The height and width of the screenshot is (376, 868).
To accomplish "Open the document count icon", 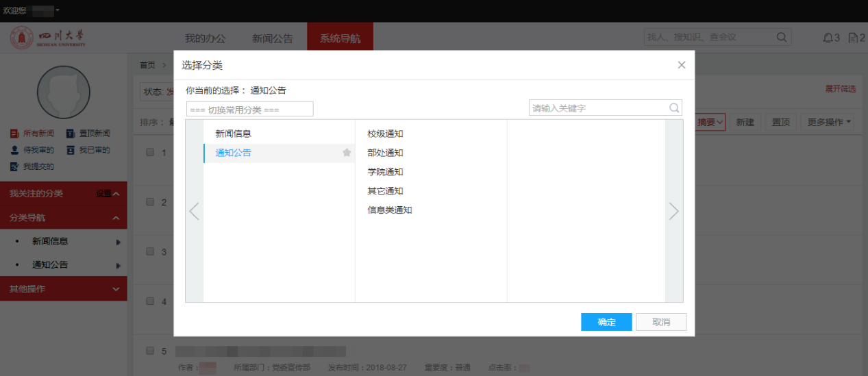I will (x=853, y=38).
